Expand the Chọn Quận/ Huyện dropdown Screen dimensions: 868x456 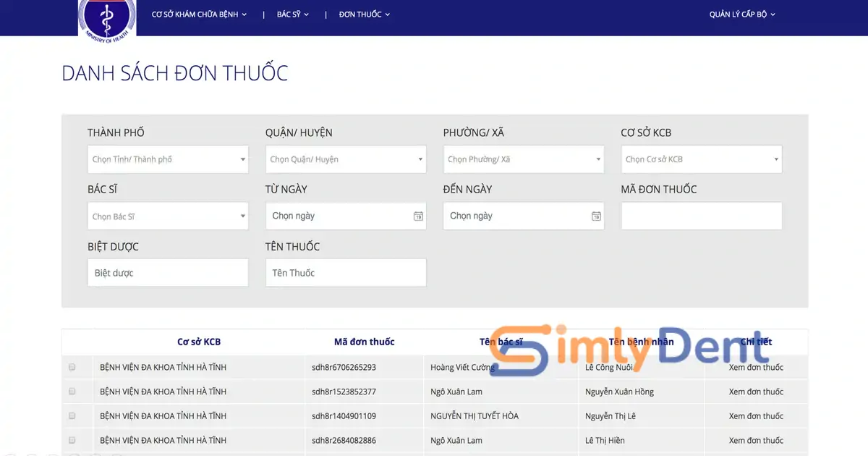coord(346,159)
